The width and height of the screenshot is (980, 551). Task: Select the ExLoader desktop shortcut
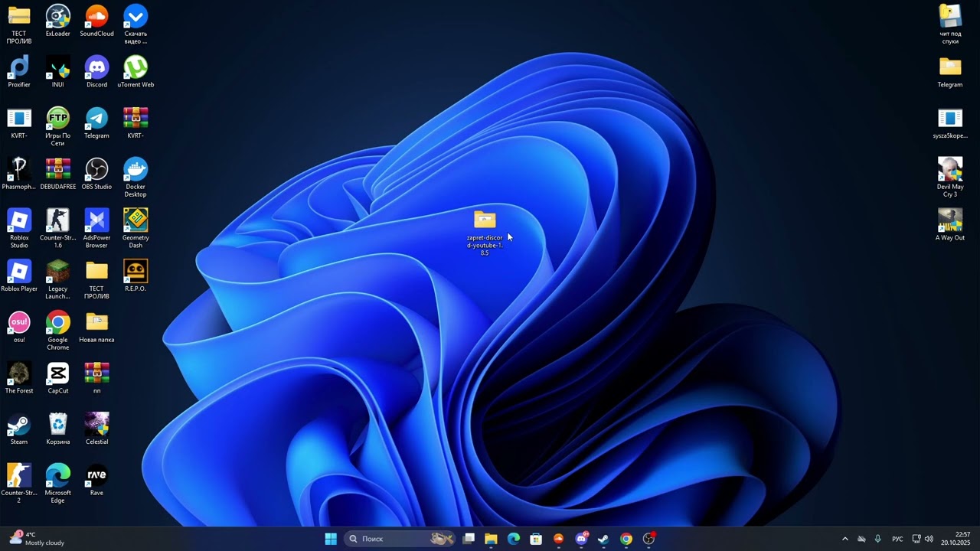[58, 21]
